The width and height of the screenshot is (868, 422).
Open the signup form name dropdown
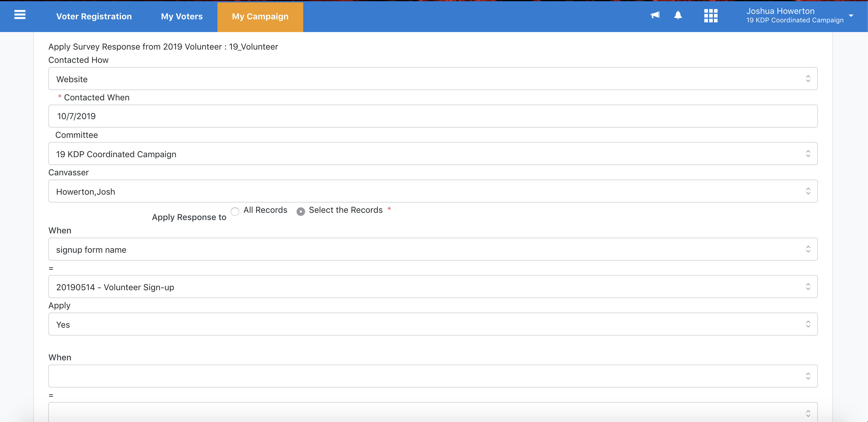pos(433,249)
